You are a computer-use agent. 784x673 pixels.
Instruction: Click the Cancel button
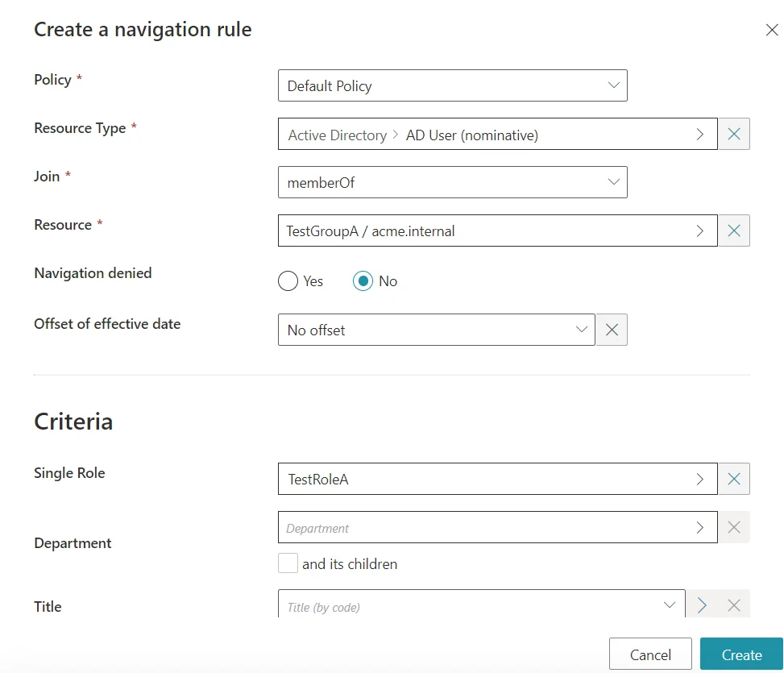tap(650, 654)
